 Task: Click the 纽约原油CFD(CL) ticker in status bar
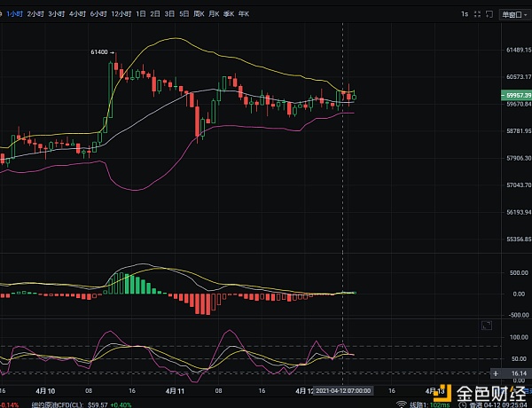click(57, 405)
